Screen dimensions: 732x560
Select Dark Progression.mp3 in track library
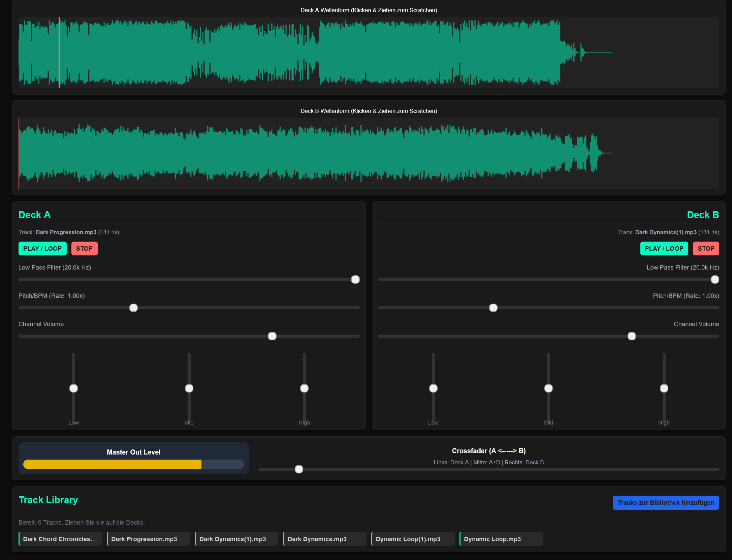click(x=148, y=539)
